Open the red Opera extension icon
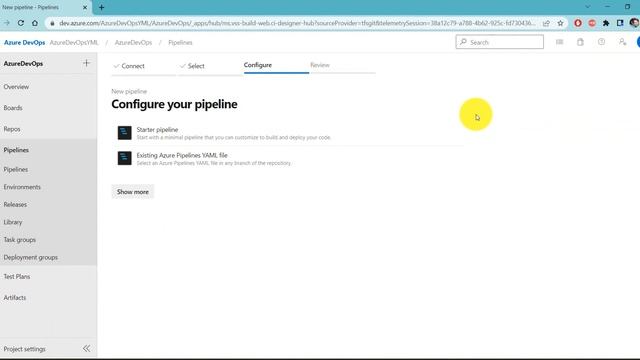This screenshot has width=640, height=360. [578, 23]
